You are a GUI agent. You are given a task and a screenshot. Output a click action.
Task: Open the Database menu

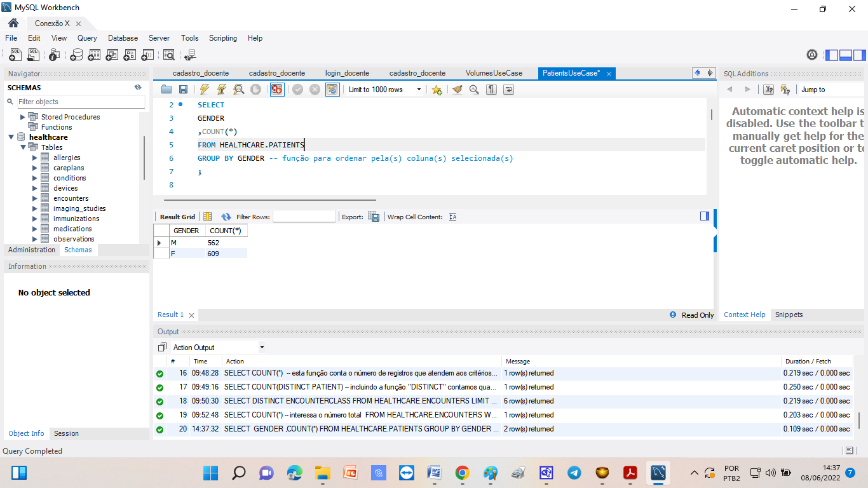[123, 38]
